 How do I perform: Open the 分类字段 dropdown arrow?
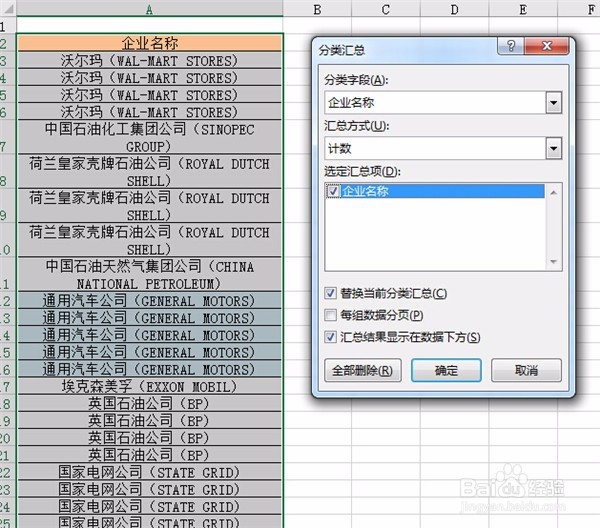coord(554,103)
